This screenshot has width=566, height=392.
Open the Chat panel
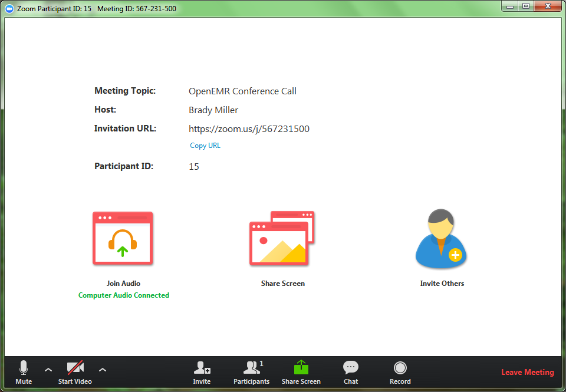350,373
